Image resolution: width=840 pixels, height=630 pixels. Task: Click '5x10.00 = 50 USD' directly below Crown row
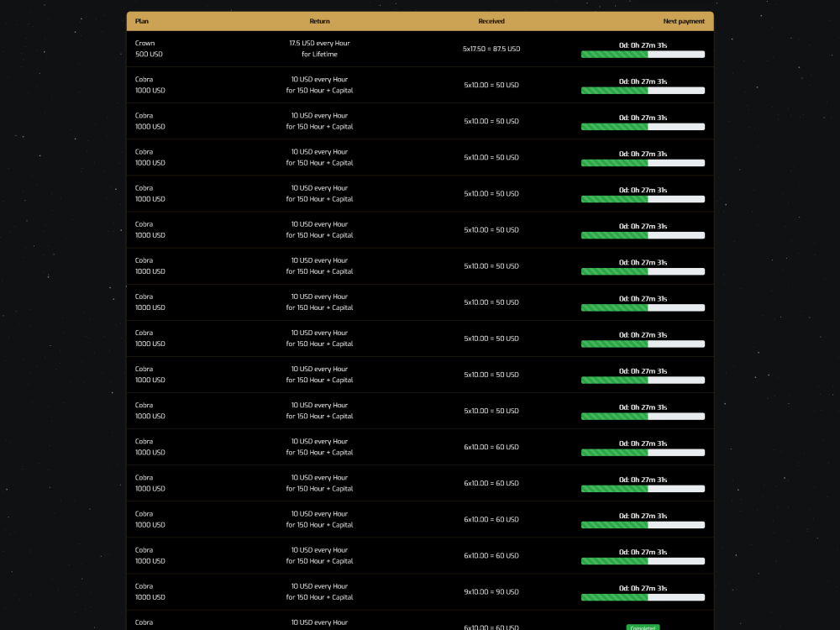click(x=491, y=85)
